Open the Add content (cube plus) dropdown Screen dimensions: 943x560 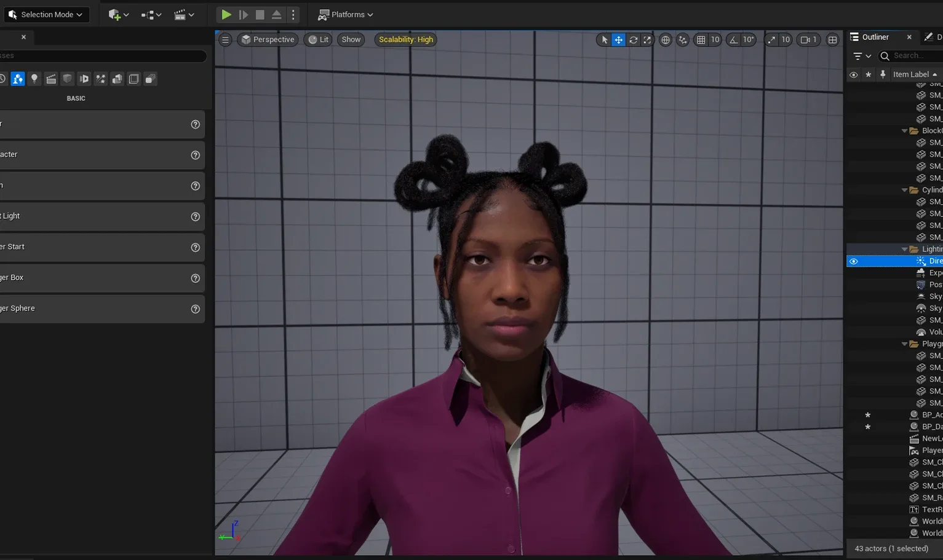[x=118, y=14]
